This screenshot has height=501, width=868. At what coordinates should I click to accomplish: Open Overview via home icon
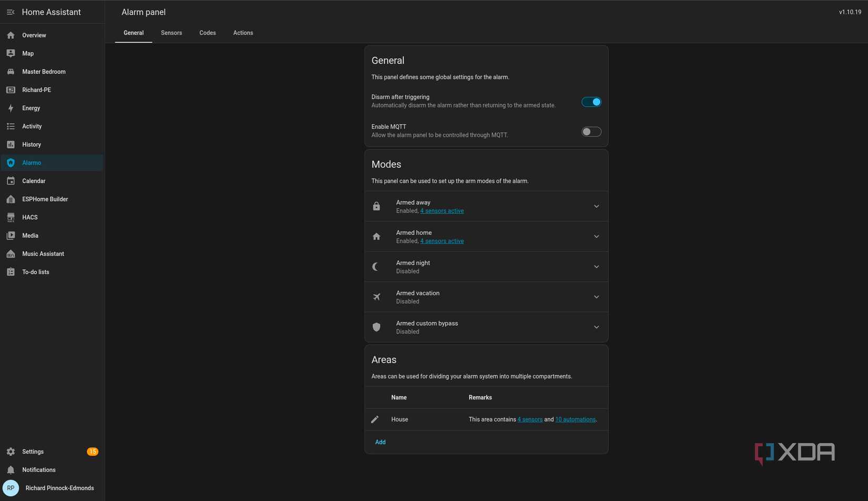[11, 35]
